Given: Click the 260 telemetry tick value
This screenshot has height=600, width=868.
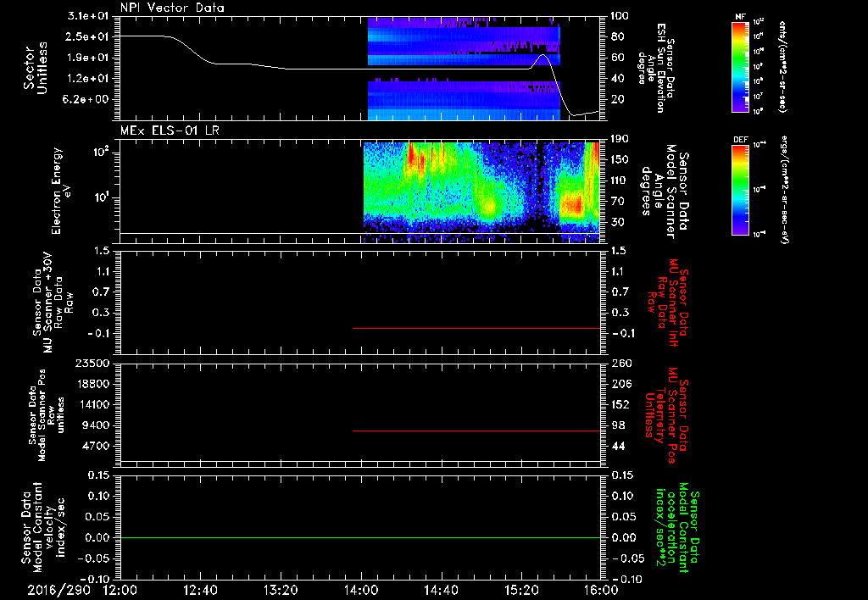Looking at the screenshot, I should point(621,363).
